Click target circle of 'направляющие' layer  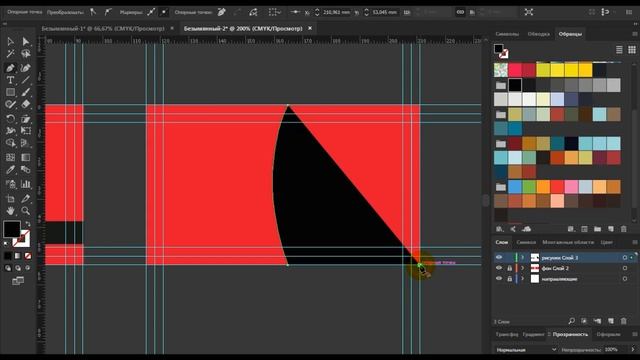[625, 279]
